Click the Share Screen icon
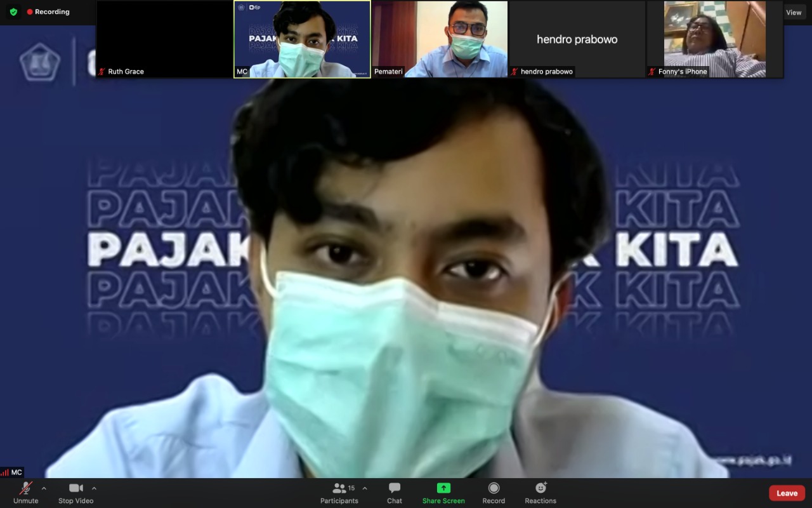The height and width of the screenshot is (508, 812). (443, 488)
